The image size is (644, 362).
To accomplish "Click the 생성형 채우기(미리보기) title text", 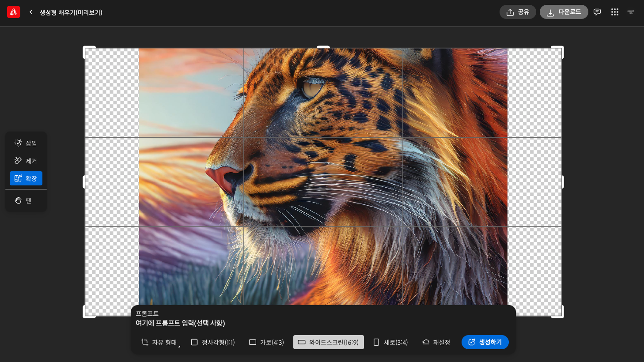I will [71, 12].
